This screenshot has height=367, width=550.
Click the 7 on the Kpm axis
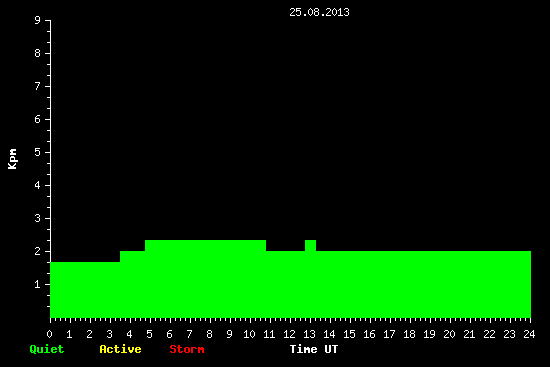[x=38, y=86]
